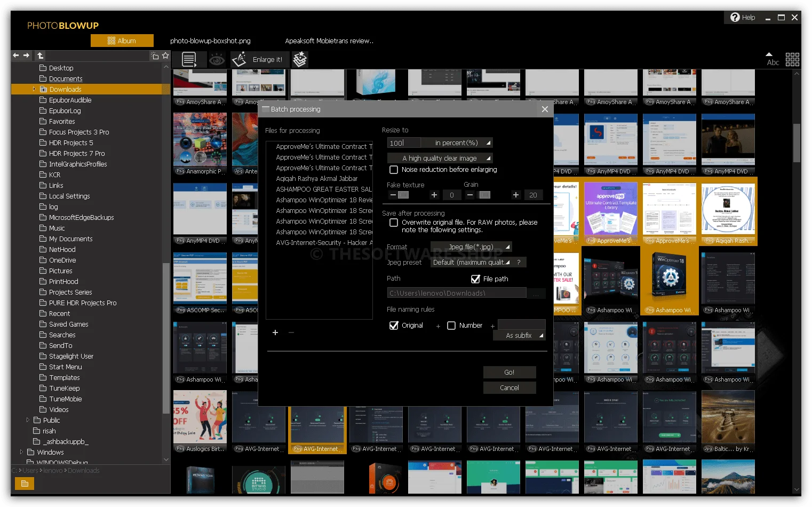Go up one folder level icon
The width and height of the screenshot is (812, 507).
[x=39, y=55]
